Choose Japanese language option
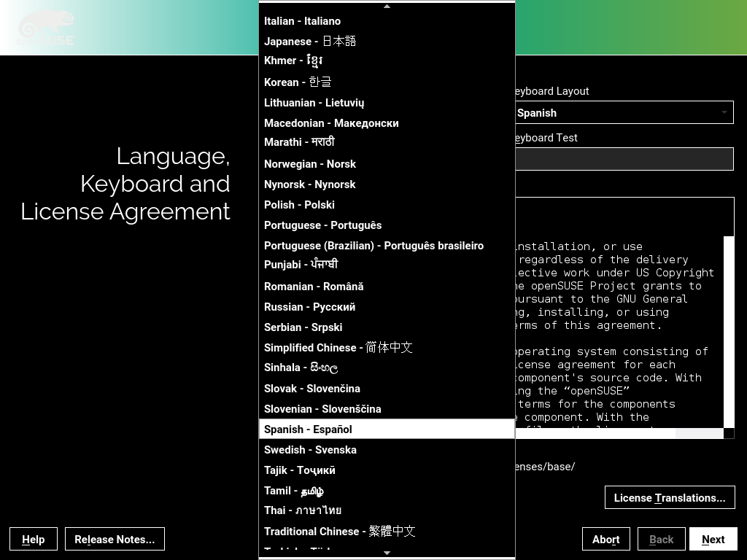 click(309, 42)
